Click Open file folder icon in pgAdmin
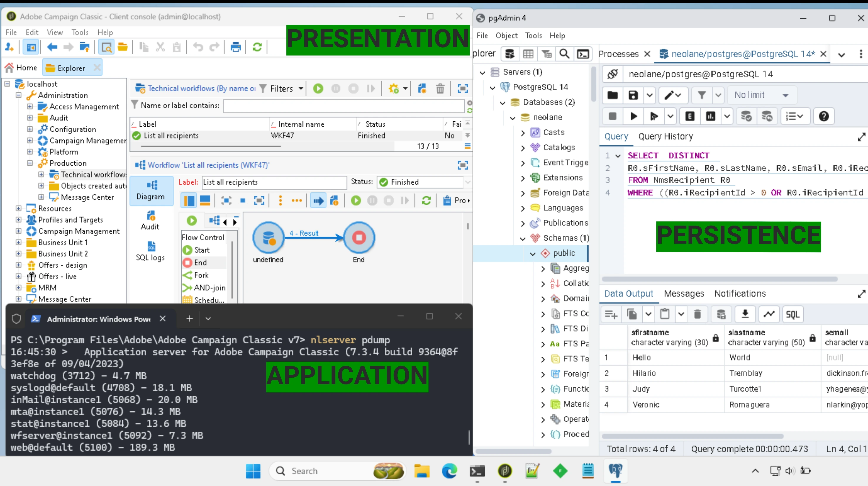 [612, 95]
